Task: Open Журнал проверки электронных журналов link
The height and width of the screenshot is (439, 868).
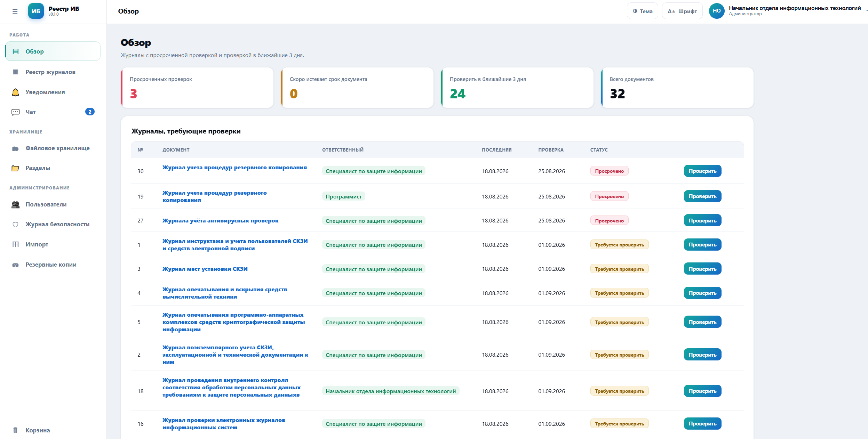Action: point(224,424)
